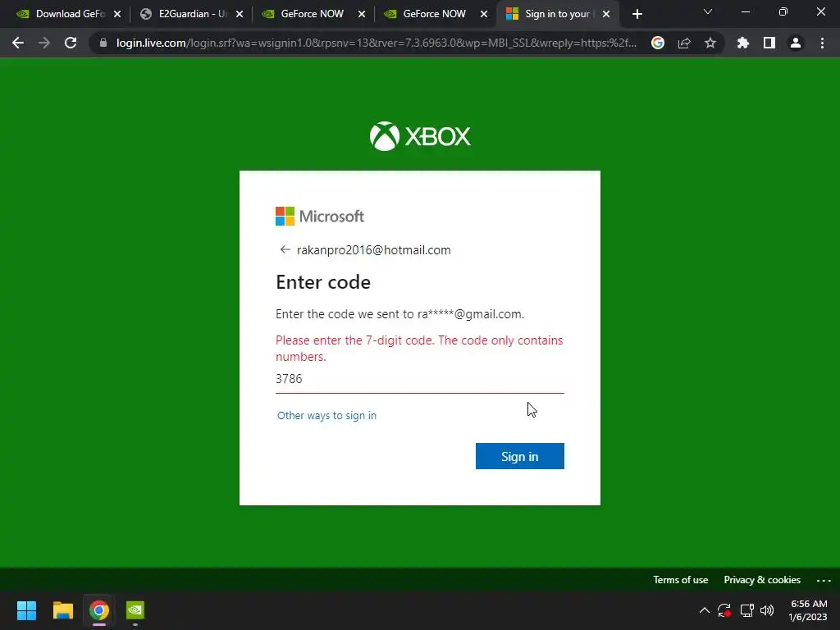
Task: Toggle the browser side panel
Action: [769, 43]
